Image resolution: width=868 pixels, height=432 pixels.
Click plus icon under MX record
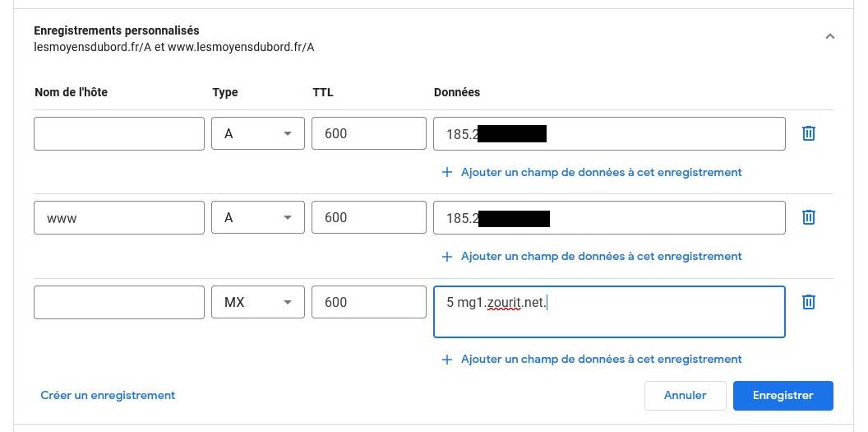click(x=447, y=360)
